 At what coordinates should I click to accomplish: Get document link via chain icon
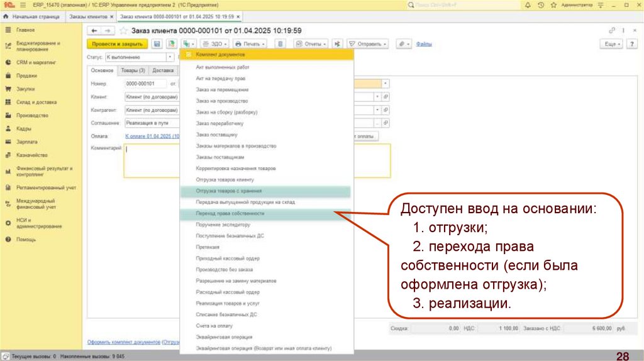[612, 30]
